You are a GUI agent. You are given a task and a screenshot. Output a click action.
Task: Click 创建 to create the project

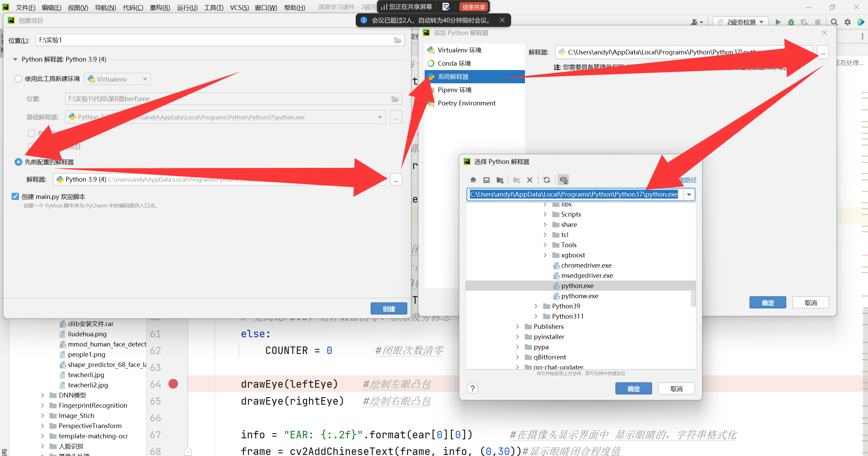coord(389,308)
